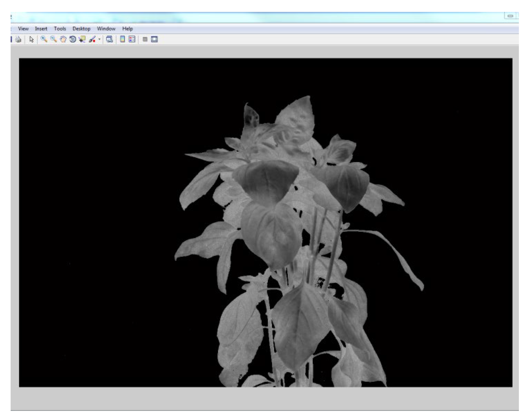Screen dimensions: 528x420
Task: Open the Insert menu
Action: [41, 29]
